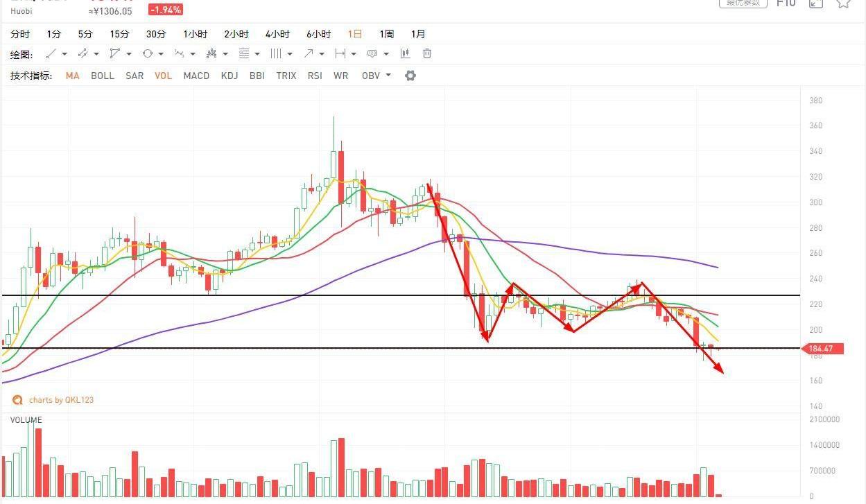This screenshot has height=504, width=866.
Task: Expand the OBV indicator dropdown arrow
Action: pyautogui.click(x=388, y=76)
